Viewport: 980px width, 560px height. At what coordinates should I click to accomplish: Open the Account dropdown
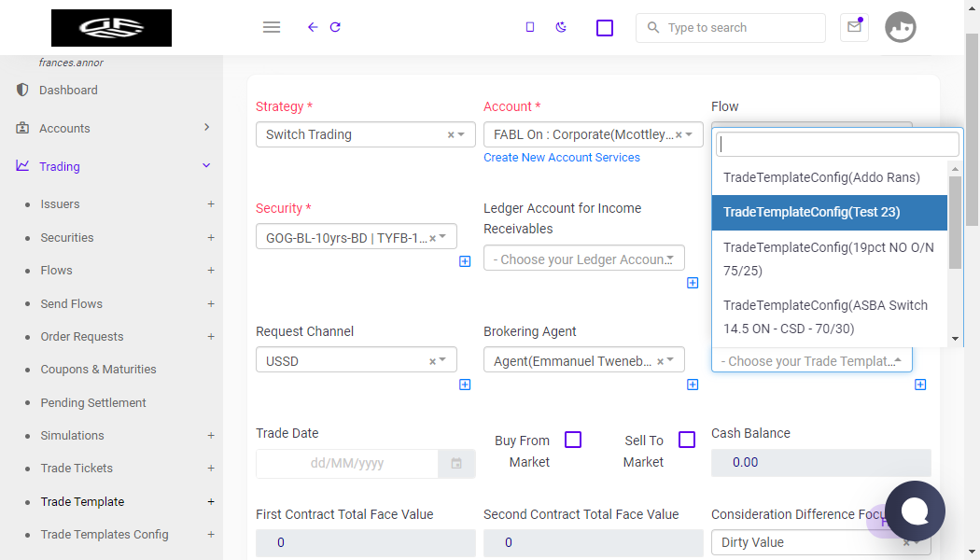[593, 134]
